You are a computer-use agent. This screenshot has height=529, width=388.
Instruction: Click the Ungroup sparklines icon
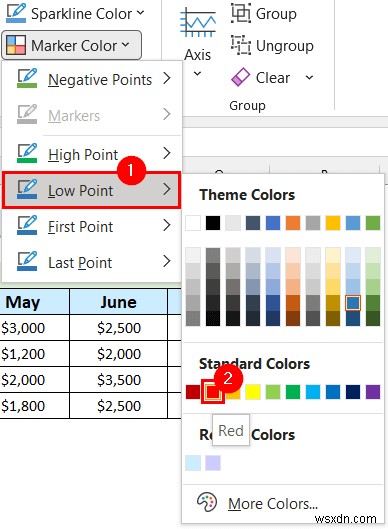coord(241,45)
